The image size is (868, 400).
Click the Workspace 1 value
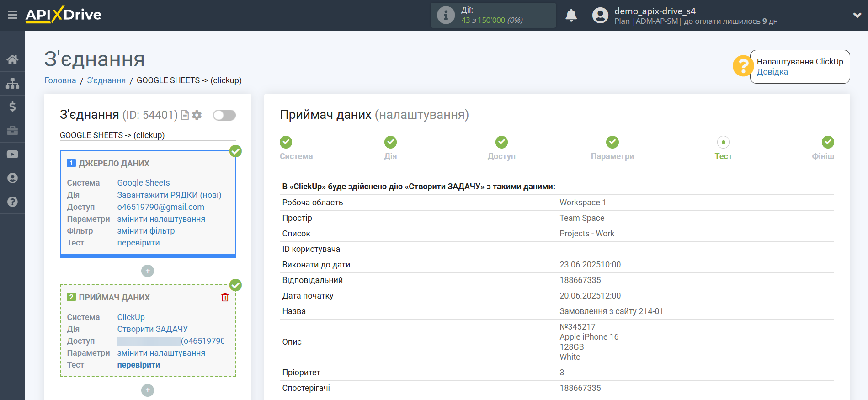[583, 203]
